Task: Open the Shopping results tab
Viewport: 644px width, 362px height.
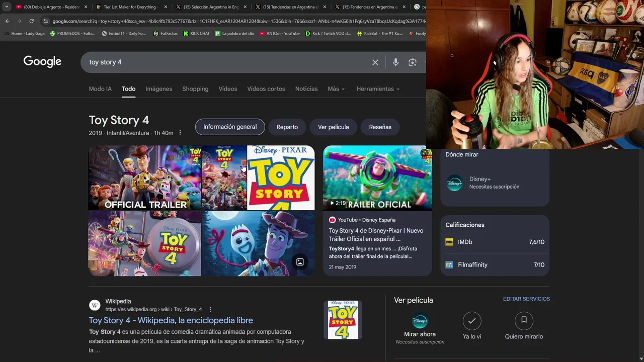Action: coord(195,89)
